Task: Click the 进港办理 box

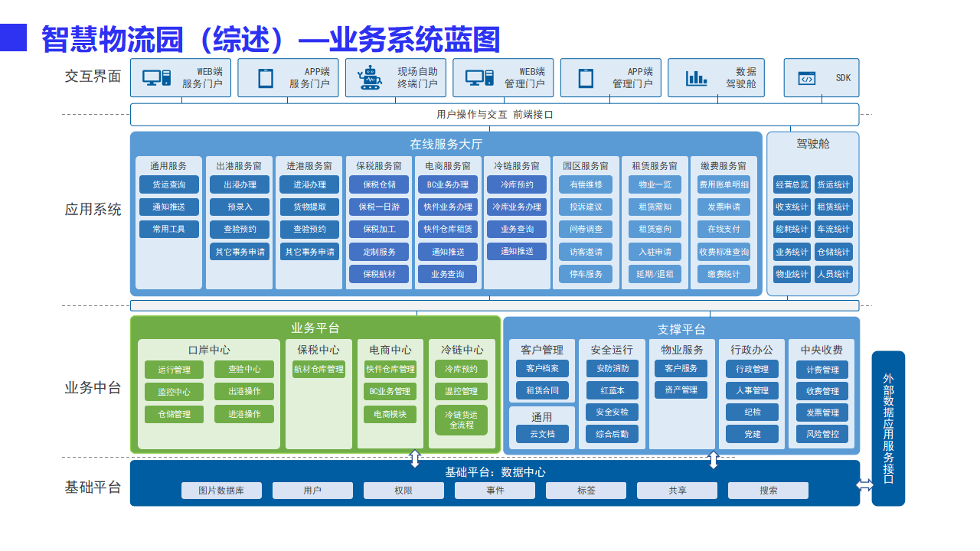Action: pyautogui.click(x=309, y=184)
